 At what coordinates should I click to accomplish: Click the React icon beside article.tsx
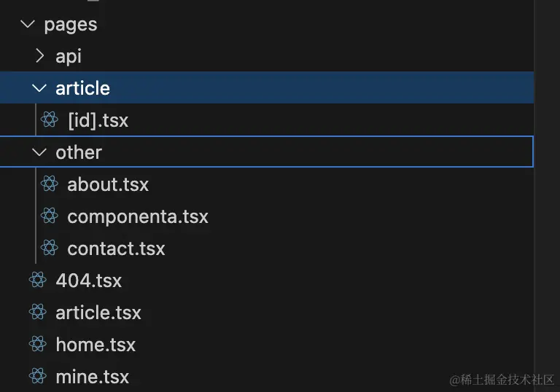(x=38, y=313)
